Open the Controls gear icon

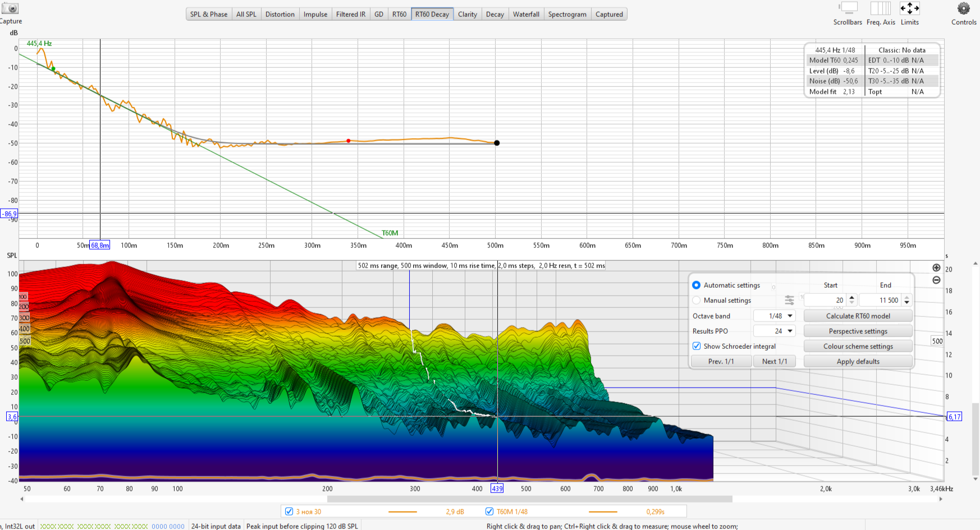963,8
